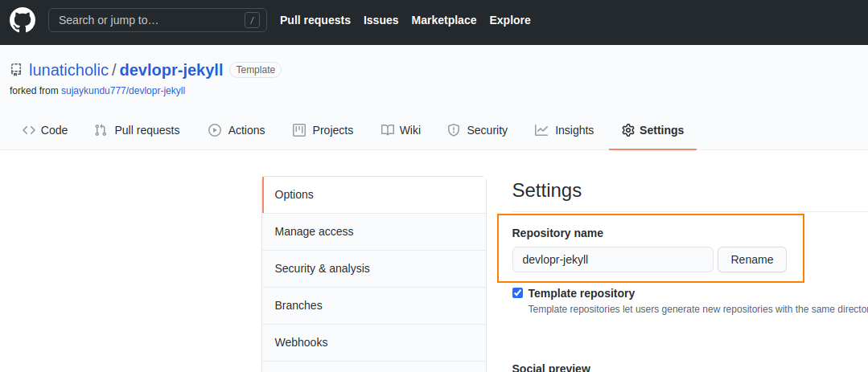Click the Security tab shield icon
Viewport: 868px width, 372px height.
tap(454, 130)
